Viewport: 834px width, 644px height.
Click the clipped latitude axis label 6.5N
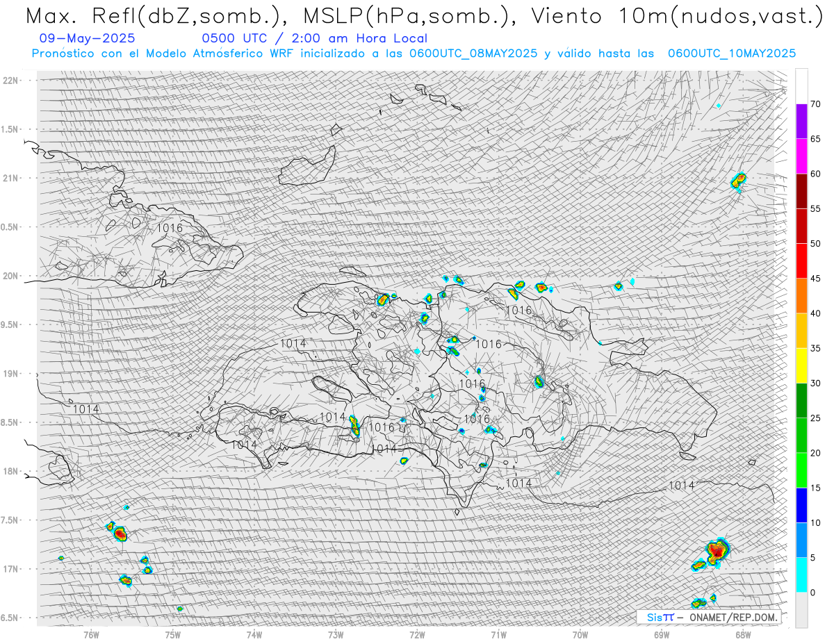point(10,618)
